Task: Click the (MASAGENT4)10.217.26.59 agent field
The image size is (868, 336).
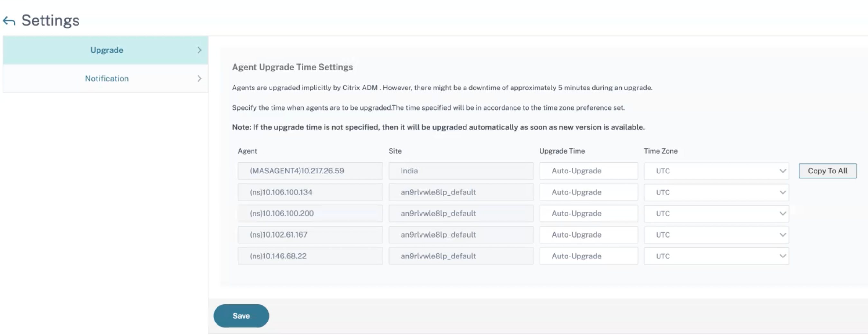Action: 310,171
